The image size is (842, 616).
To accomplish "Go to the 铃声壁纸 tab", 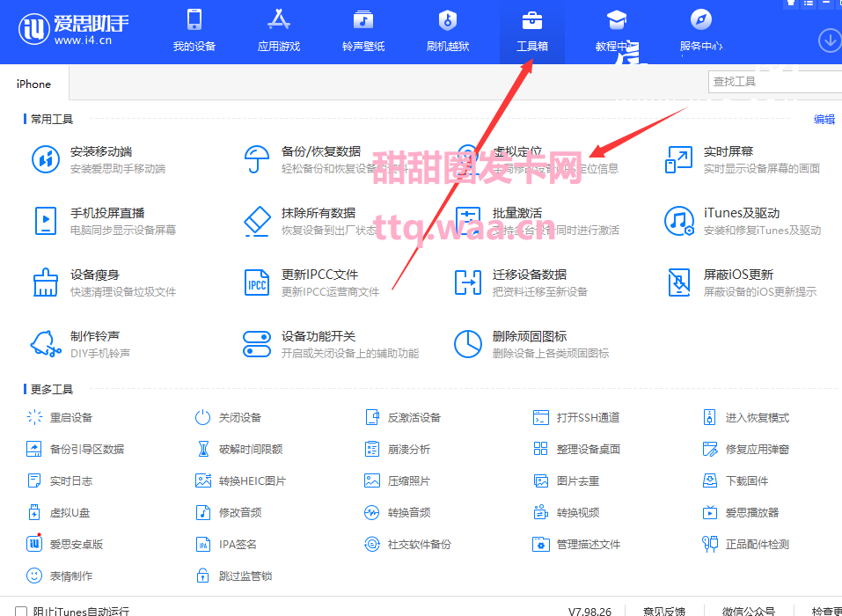I will click(x=363, y=31).
